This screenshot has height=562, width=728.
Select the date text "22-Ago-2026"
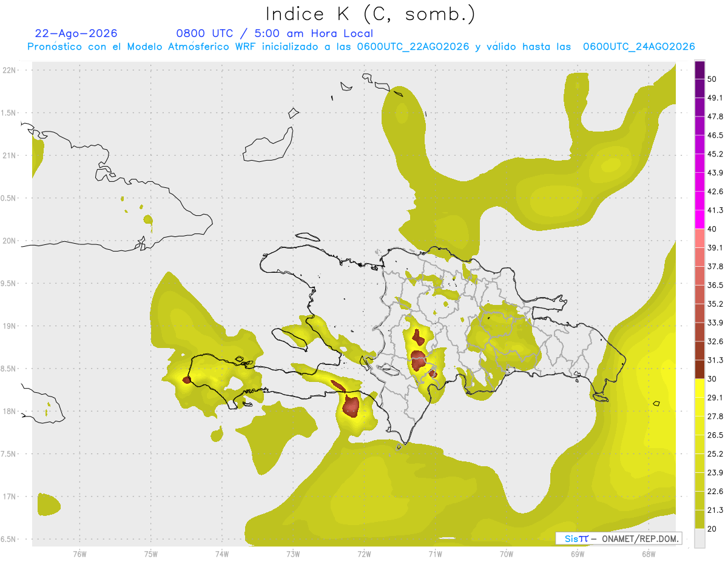point(76,33)
